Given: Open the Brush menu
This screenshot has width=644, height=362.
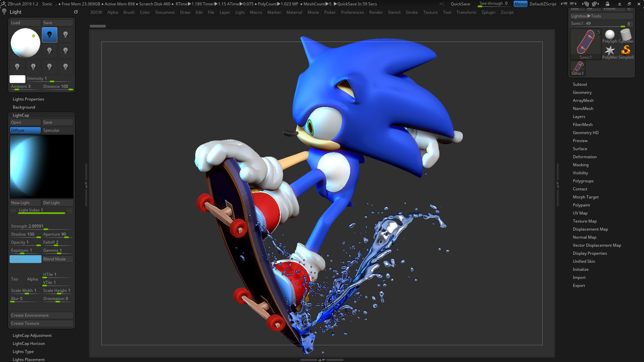Looking at the screenshot, I should [129, 12].
